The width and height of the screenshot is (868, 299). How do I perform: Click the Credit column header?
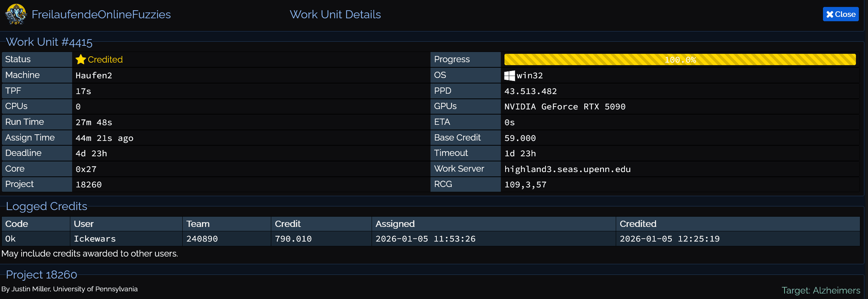288,224
